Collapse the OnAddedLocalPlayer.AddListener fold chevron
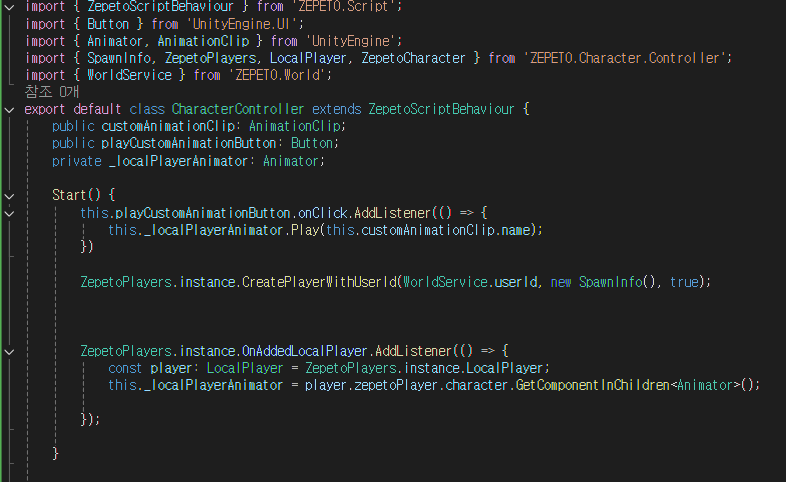The image size is (786, 482). pos(9,352)
